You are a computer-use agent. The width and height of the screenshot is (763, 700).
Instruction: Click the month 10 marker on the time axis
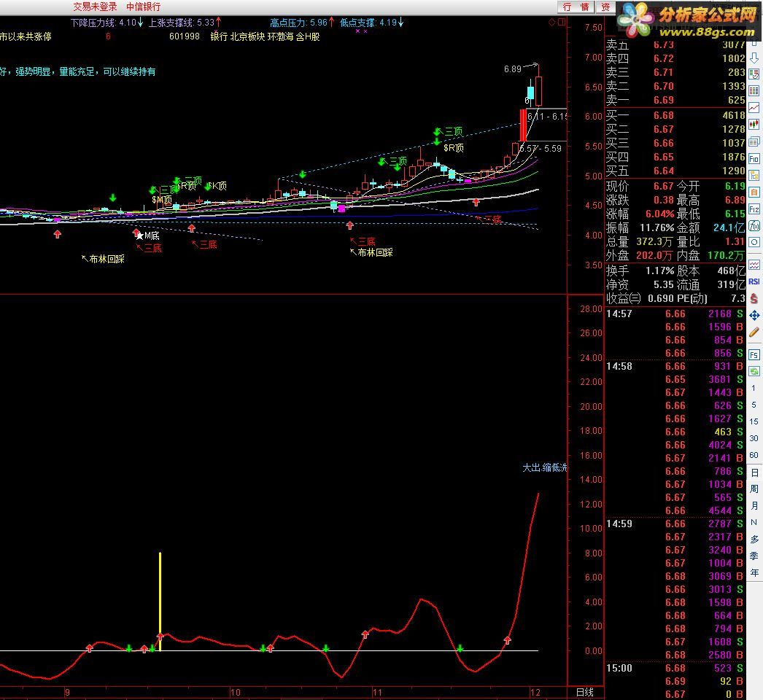click(x=235, y=693)
